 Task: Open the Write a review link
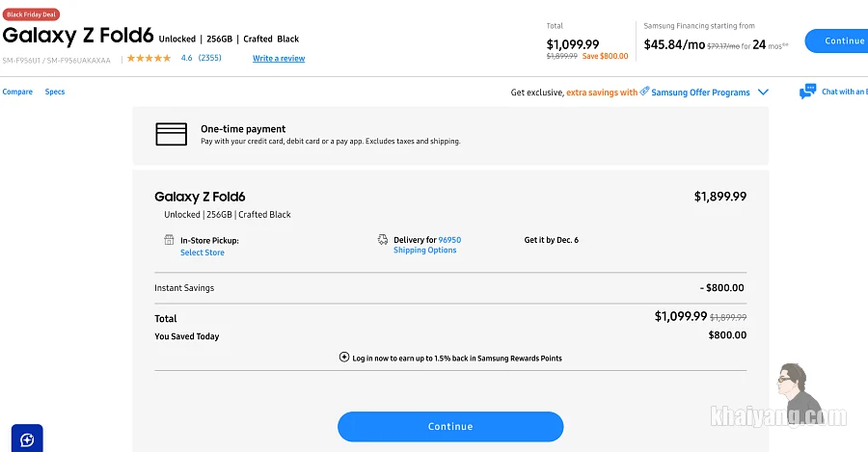click(x=279, y=58)
